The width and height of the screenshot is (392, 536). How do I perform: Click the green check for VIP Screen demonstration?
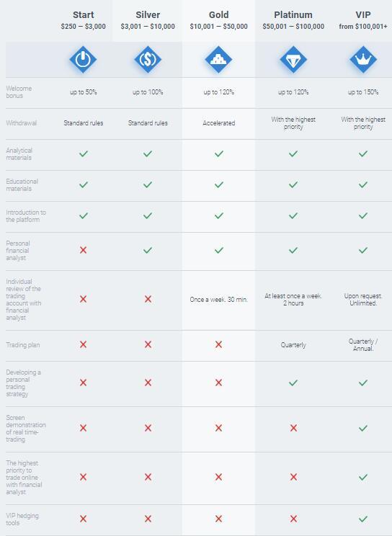pos(363,428)
